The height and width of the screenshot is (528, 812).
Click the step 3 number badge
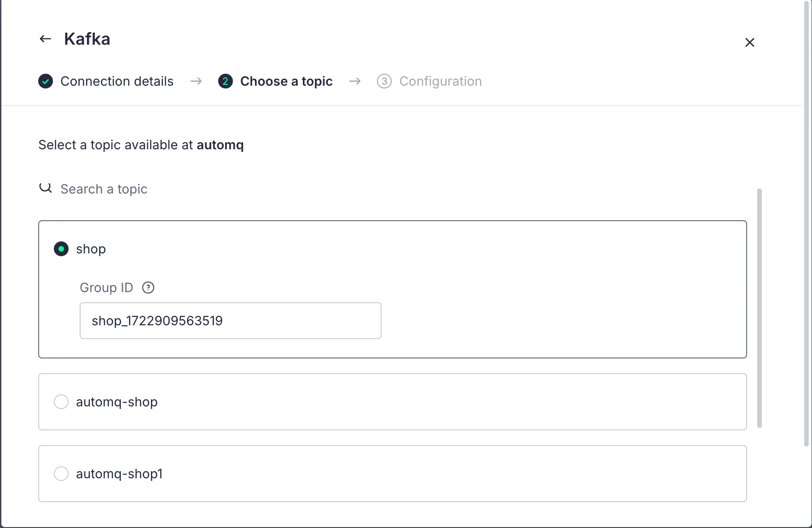(384, 82)
